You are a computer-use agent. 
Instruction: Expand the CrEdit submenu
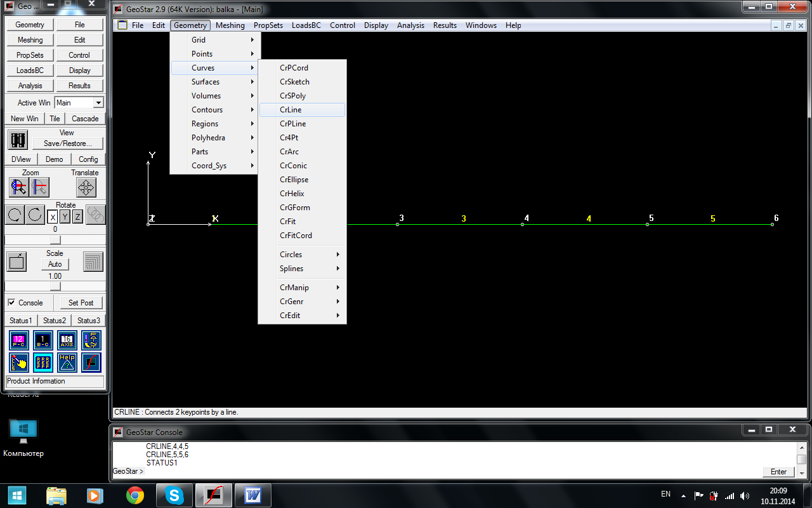click(302, 316)
